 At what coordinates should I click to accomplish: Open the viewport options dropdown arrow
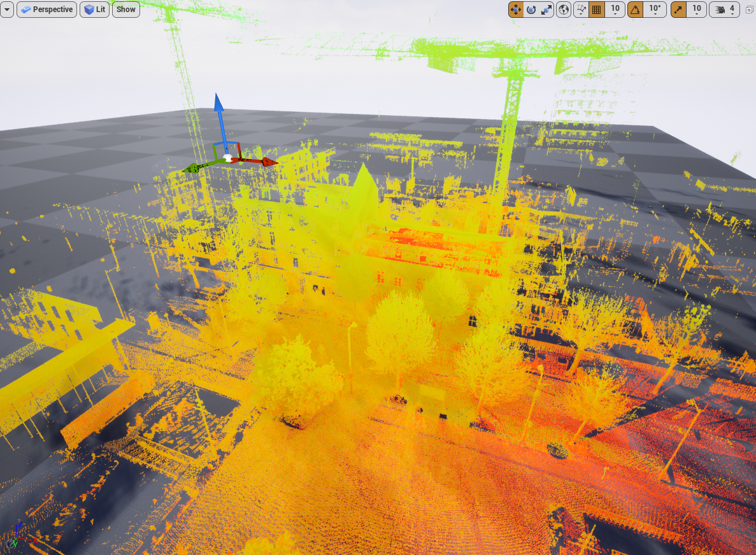click(x=7, y=9)
